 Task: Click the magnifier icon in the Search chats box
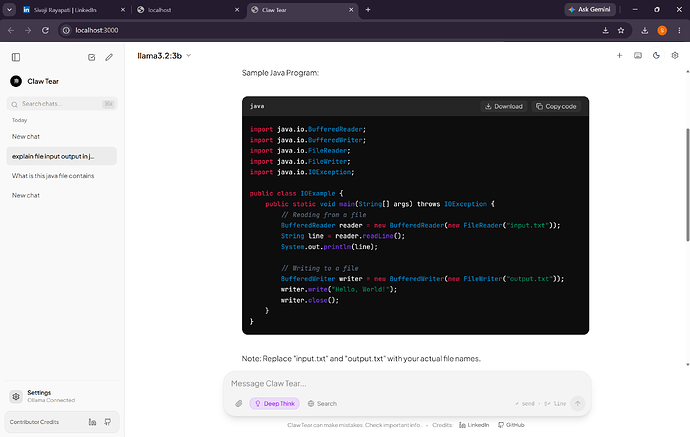15,104
